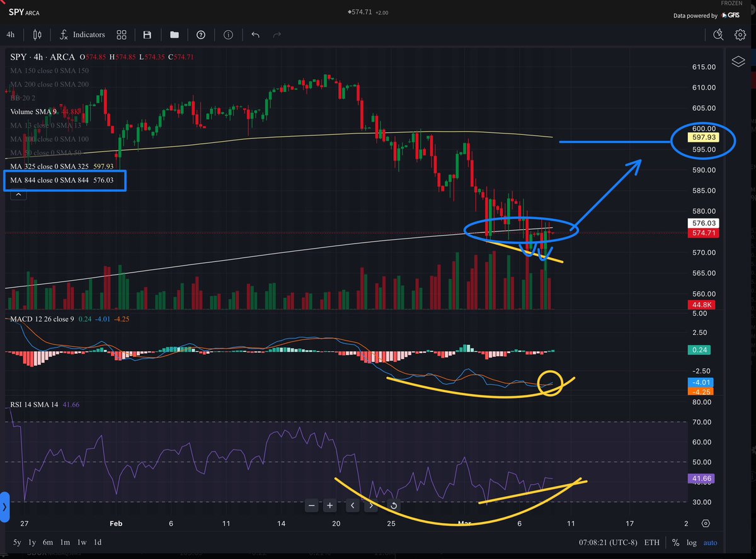Select the 1w date range
This screenshot has width=756, height=559.
click(x=82, y=542)
